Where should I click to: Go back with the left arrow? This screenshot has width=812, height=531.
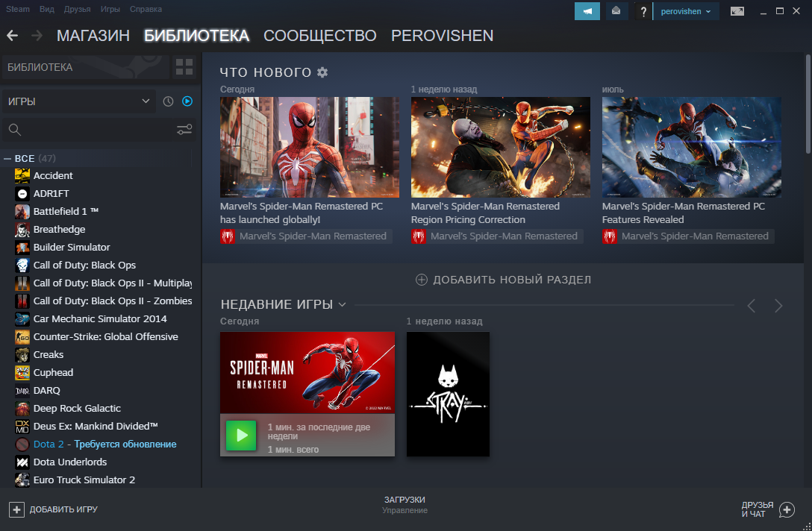point(13,36)
